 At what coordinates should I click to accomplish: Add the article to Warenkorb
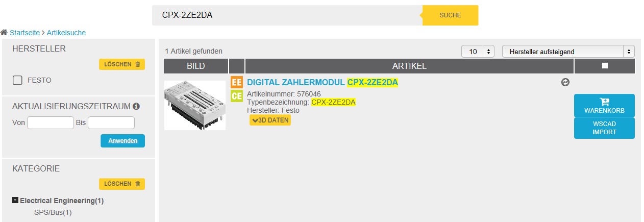(x=604, y=106)
